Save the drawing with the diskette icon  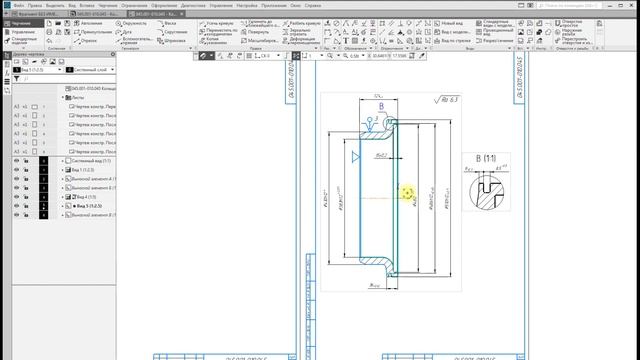(x=67, y=23)
